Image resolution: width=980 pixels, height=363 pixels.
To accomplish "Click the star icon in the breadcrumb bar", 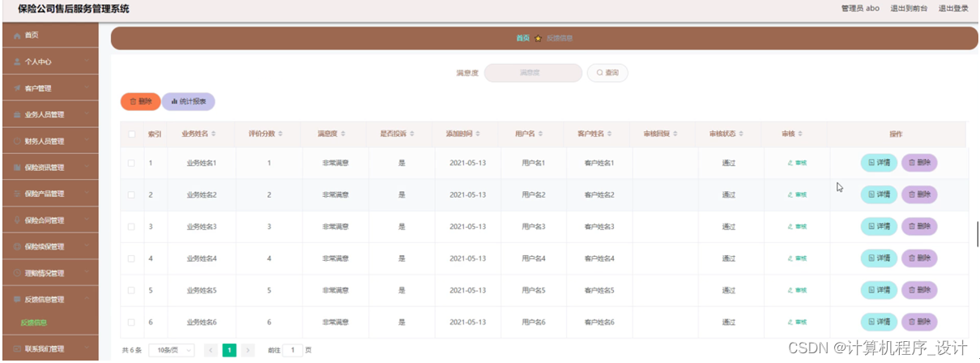I will [538, 39].
